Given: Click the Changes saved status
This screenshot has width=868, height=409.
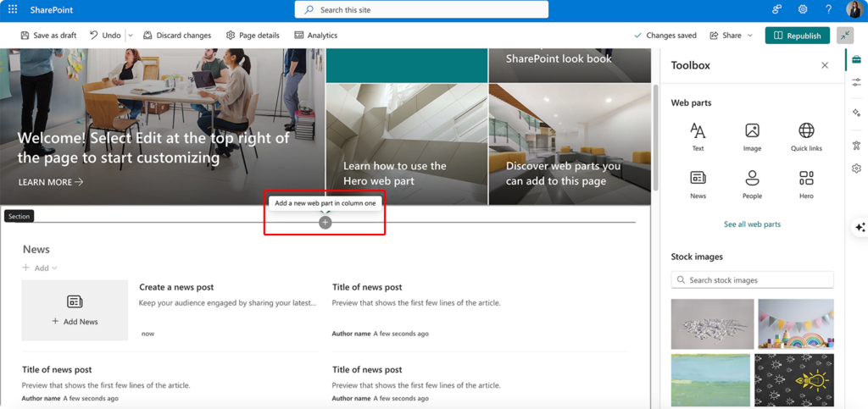Looking at the screenshot, I should (665, 36).
